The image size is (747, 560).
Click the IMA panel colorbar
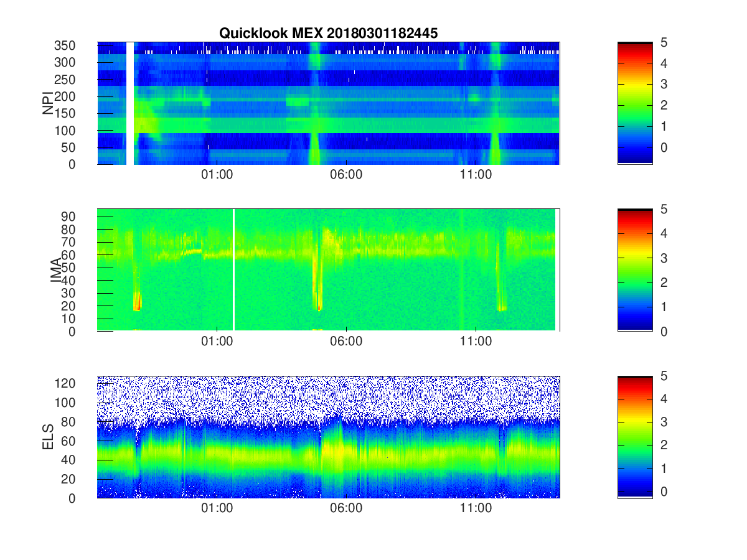pyautogui.click(x=635, y=270)
